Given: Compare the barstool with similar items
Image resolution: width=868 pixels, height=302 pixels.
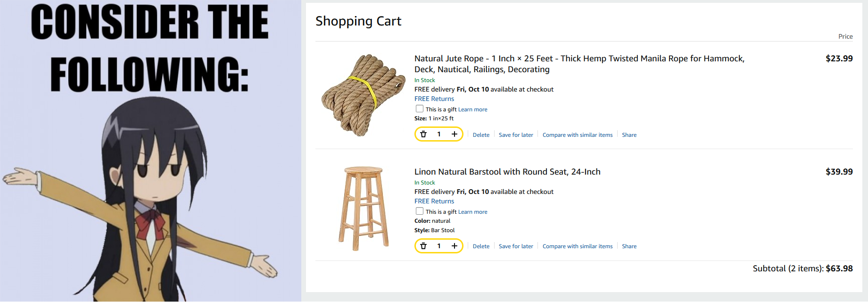Looking at the screenshot, I should pos(578,246).
